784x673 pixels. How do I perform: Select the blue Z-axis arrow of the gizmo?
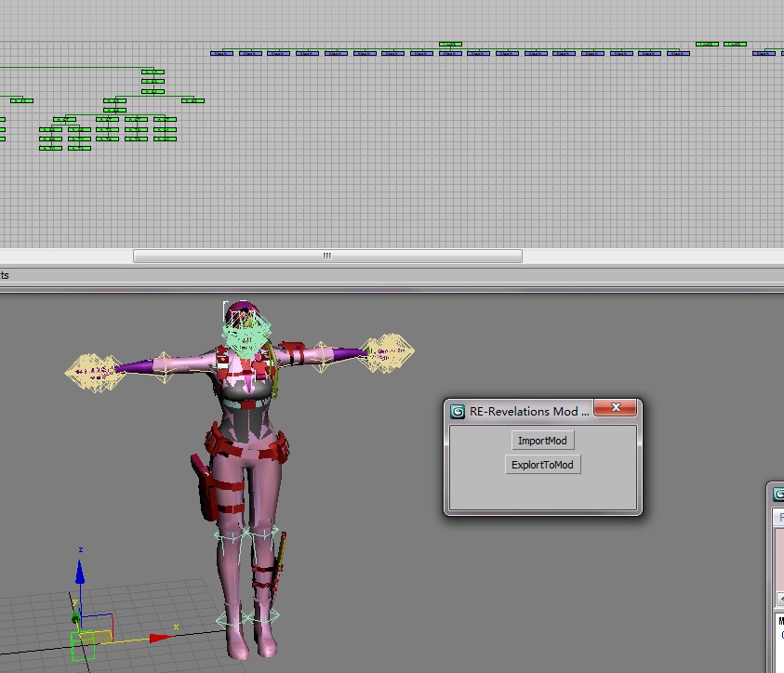pyautogui.click(x=80, y=572)
